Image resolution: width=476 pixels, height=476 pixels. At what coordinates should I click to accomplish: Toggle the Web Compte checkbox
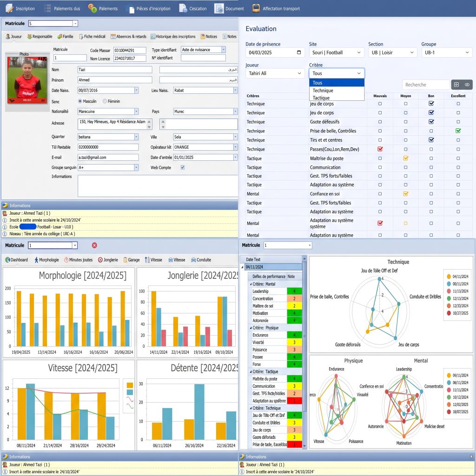coord(182,167)
